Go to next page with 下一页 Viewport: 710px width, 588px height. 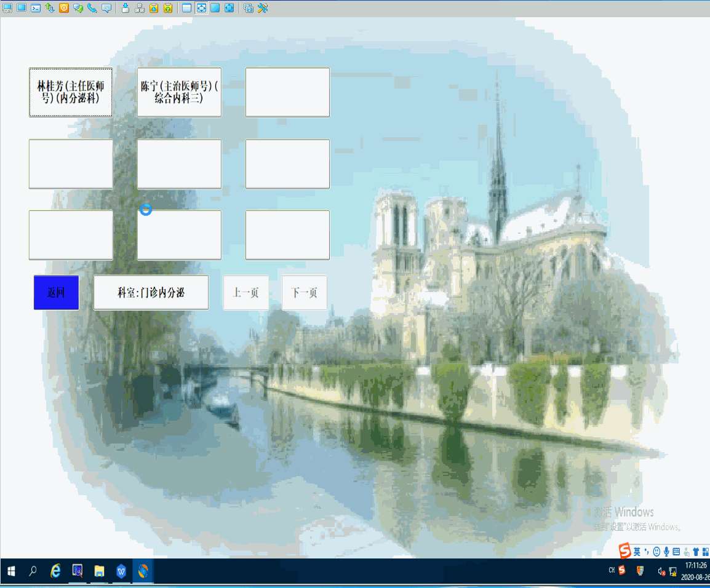click(x=305, y=292)
